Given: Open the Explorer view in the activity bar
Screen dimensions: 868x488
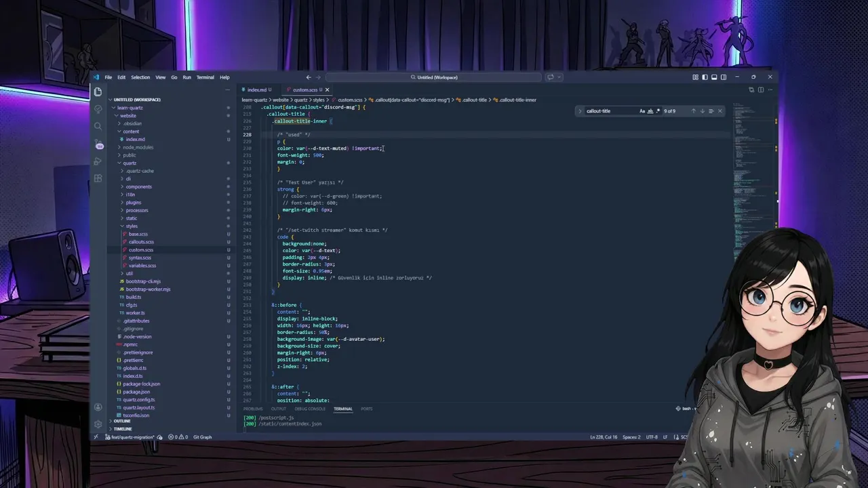Looking at the screenshot, I should click(x=98, y=91).
